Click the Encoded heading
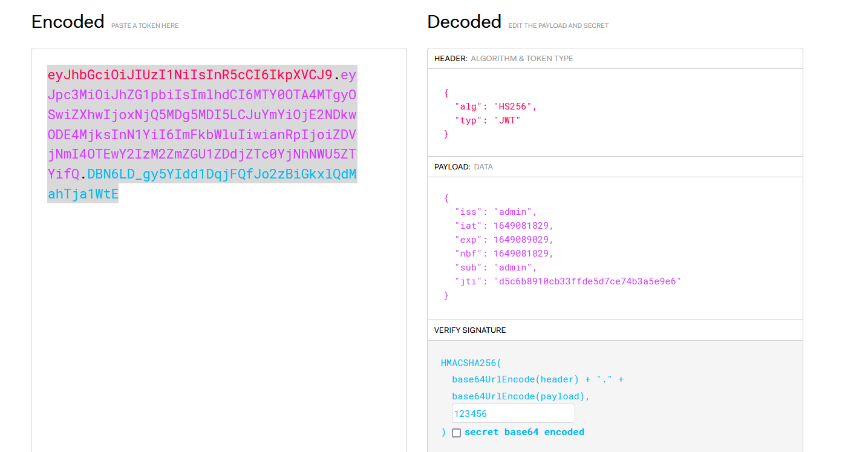 click(68, 22)
